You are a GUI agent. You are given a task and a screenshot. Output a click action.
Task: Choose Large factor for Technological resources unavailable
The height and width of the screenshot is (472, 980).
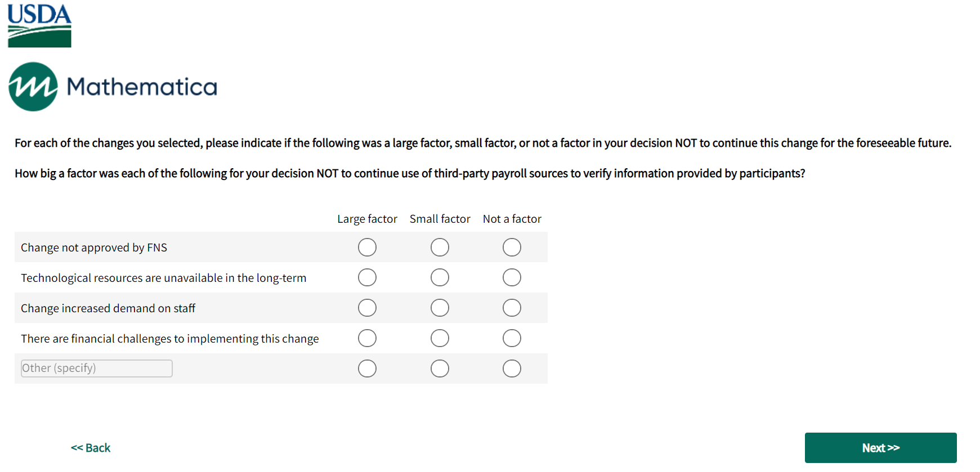click(367, 277)
